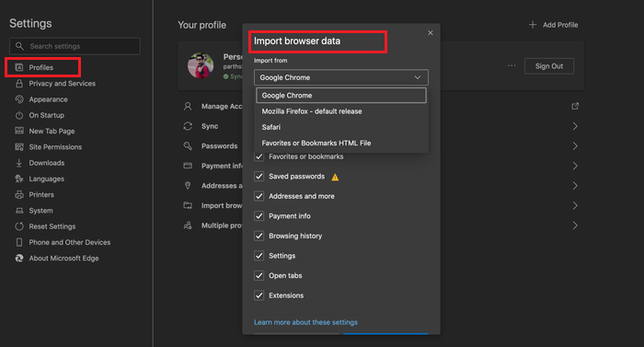
Task: Uncheck the Settings import checkbox
Action: pyautogui.click(x=259, y=256)
